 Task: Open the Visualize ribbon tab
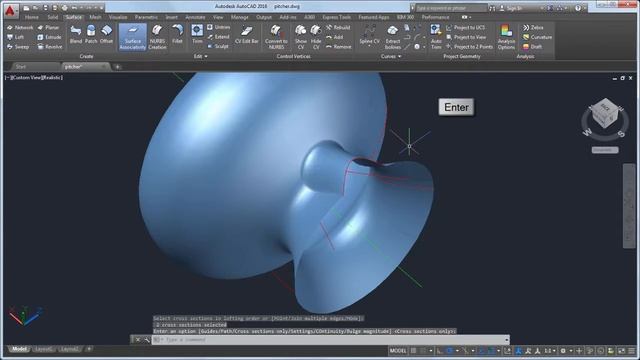coord(118,17)
